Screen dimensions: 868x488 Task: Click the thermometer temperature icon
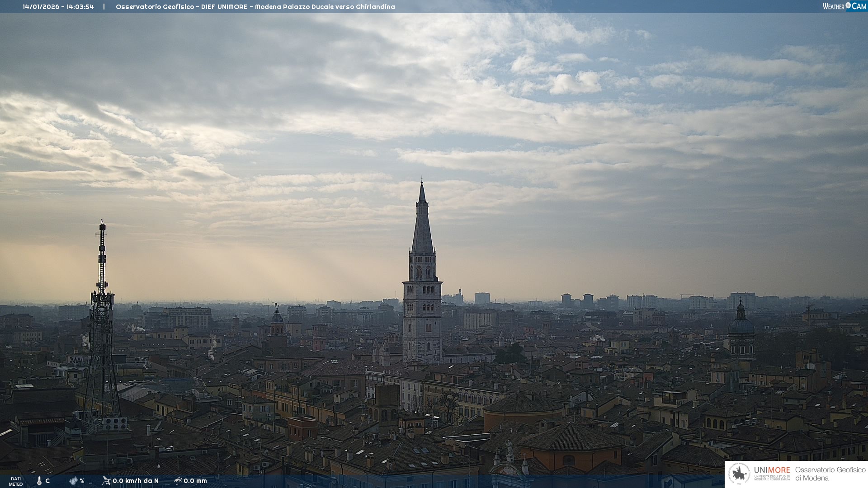point(39,481)
